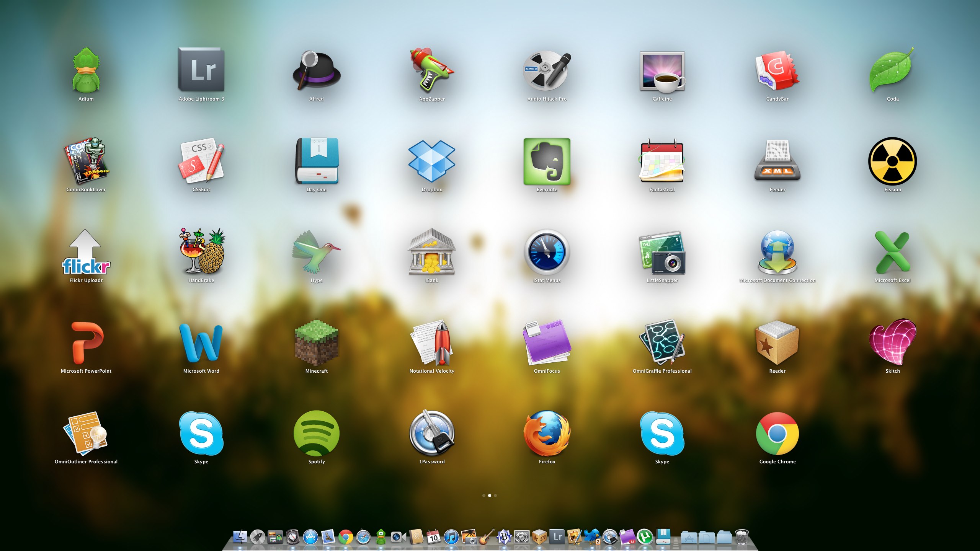The image size is (980, 551).
Task: Launch Flickr Uploadr
Action: point(86,252)
